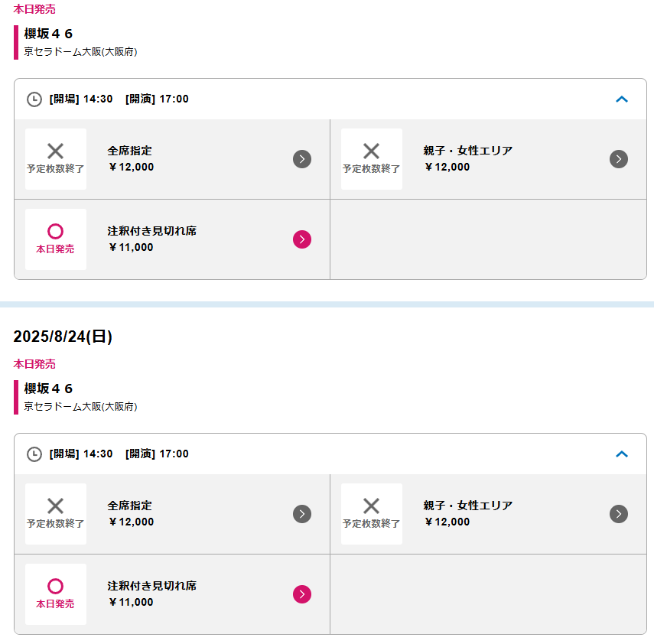Image resolution: width=654 pixels, height=644 pixels.
Task: Click the pink circle 本日発売 icon in first show
Action: click(56, 239)
